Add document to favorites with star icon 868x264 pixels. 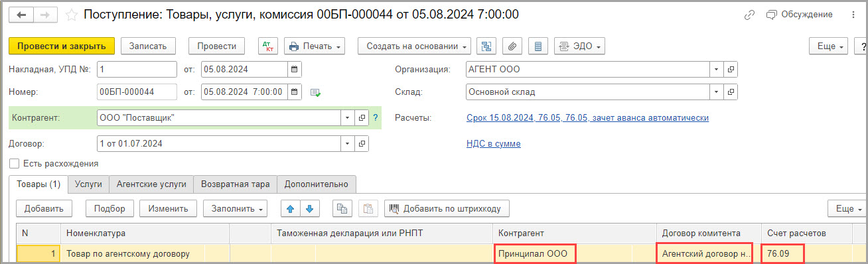(x=72, y=14)
